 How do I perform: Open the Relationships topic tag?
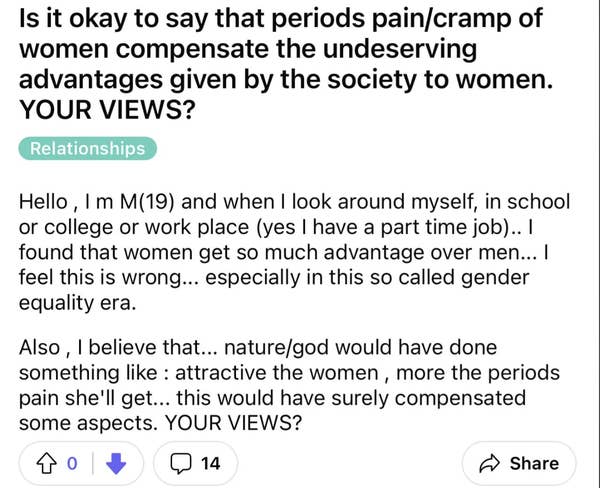click(87, 149)
